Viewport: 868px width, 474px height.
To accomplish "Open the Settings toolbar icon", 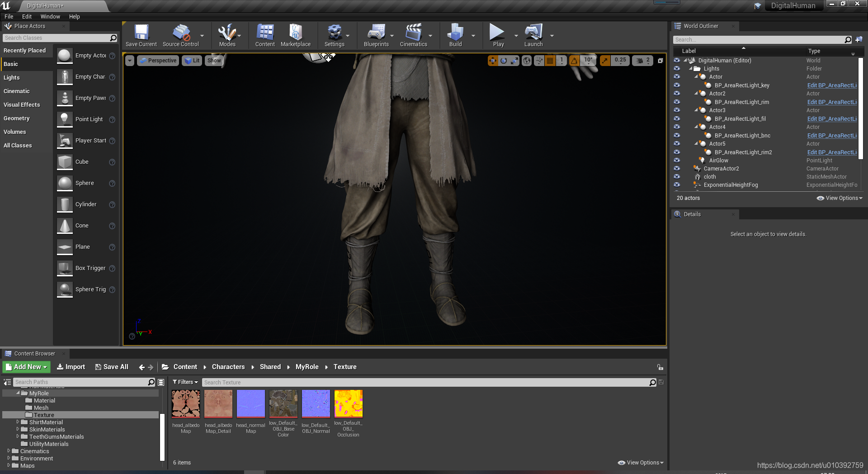I will pos(335,35).
